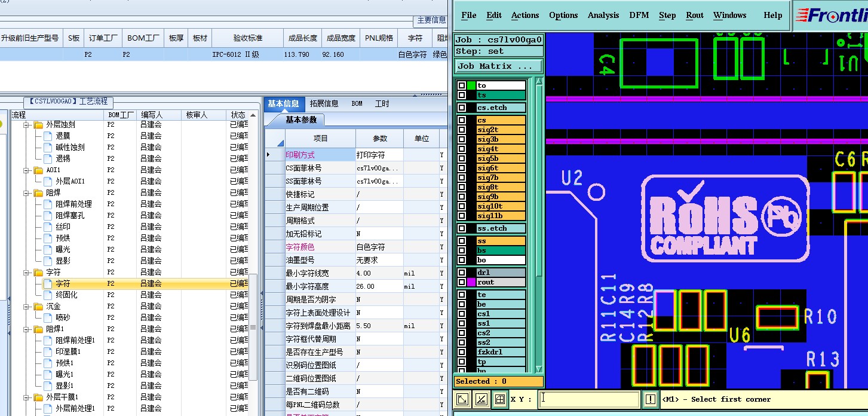
Task: Open the Job Matrix selector
Action: pyautogui.click(x=498, y=66)
